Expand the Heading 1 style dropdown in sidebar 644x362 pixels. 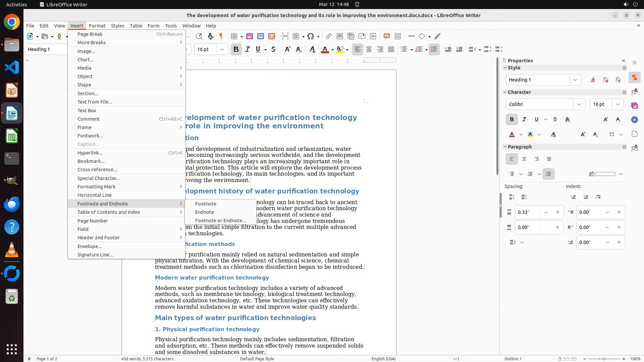click(x=575, y=80)
